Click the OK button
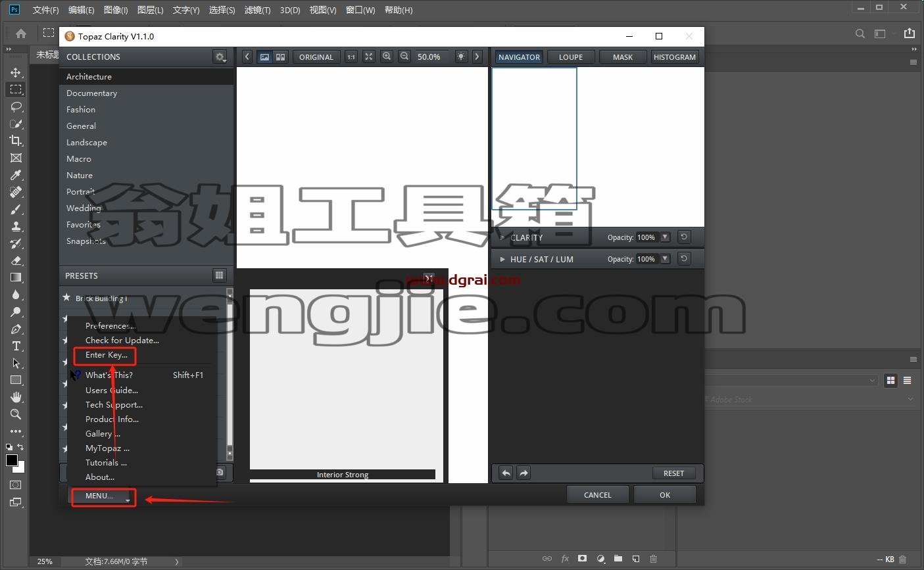This screenshot has width=924, height=570. click(665, 495)
